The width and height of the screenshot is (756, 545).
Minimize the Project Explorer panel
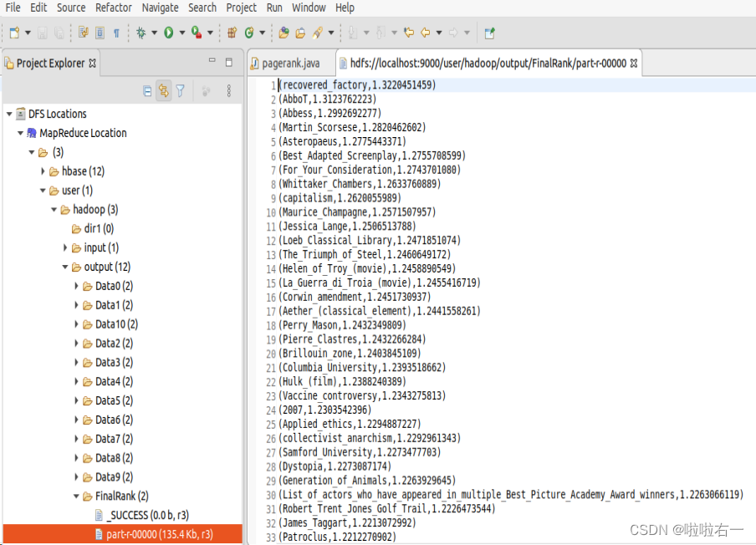click(x=212, y=61)
